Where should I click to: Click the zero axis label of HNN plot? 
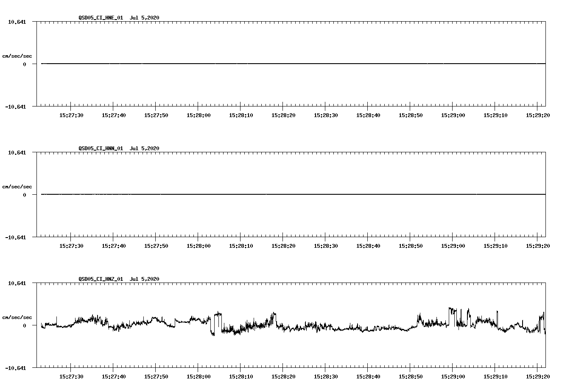[25, 195]
